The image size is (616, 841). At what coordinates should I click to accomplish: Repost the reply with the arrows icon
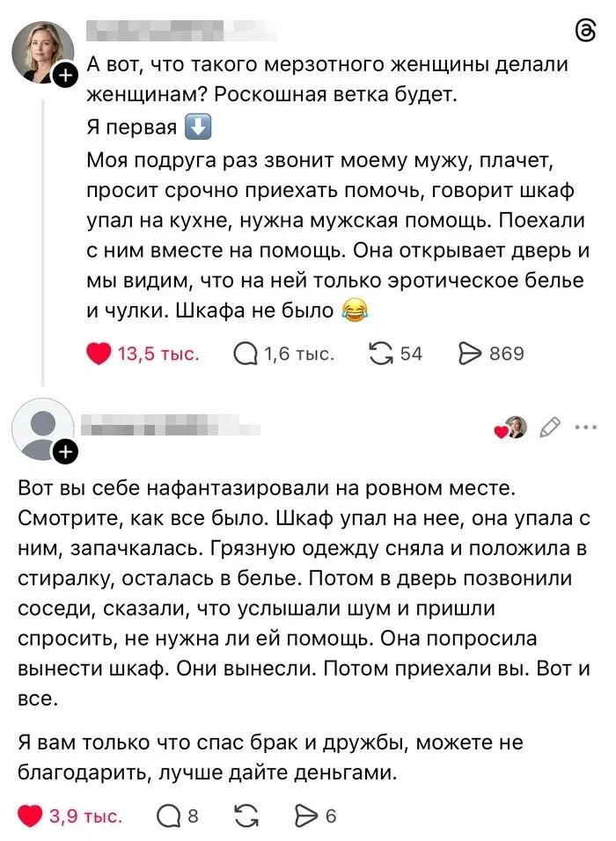pos(249,812)
